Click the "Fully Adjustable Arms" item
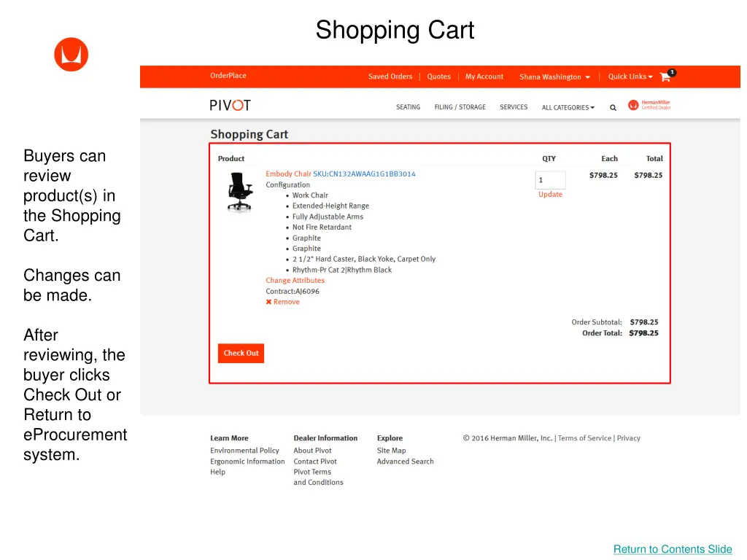Screen dimensions: 747x560 click(x=328, y=217)
